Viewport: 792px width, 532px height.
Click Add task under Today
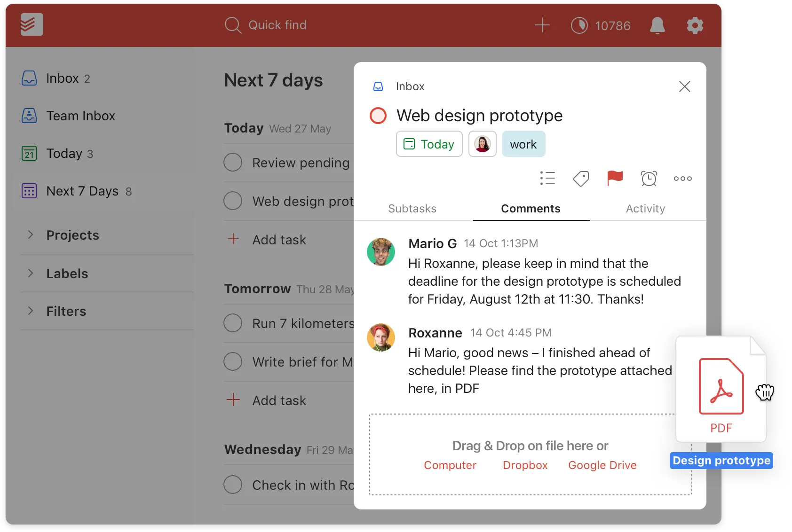[x=267, y=240]
